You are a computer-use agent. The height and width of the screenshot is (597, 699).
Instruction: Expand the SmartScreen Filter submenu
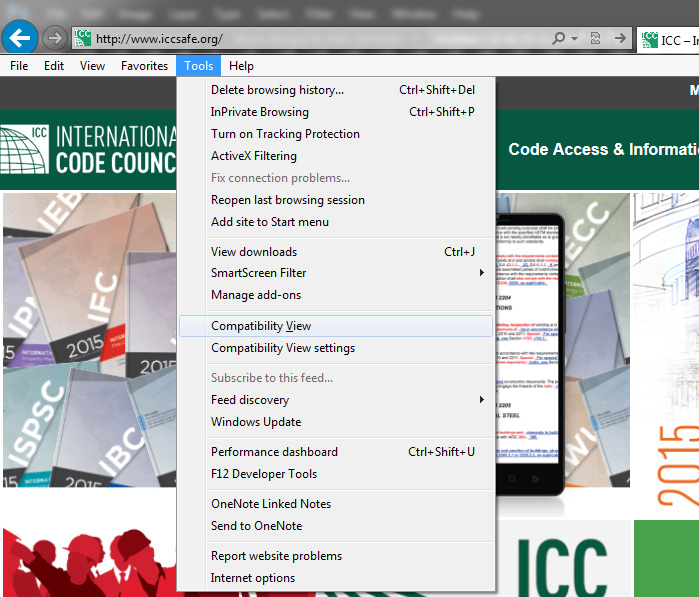point(481,273)
